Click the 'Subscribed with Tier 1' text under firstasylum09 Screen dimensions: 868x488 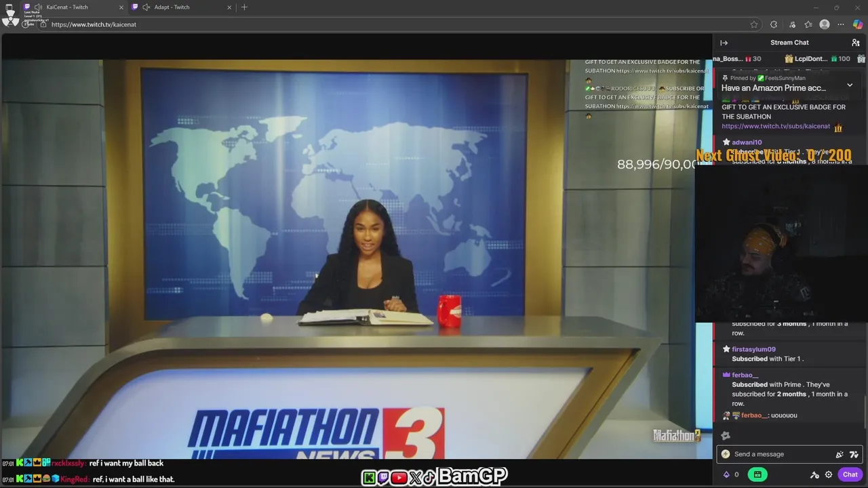[768, 359]
